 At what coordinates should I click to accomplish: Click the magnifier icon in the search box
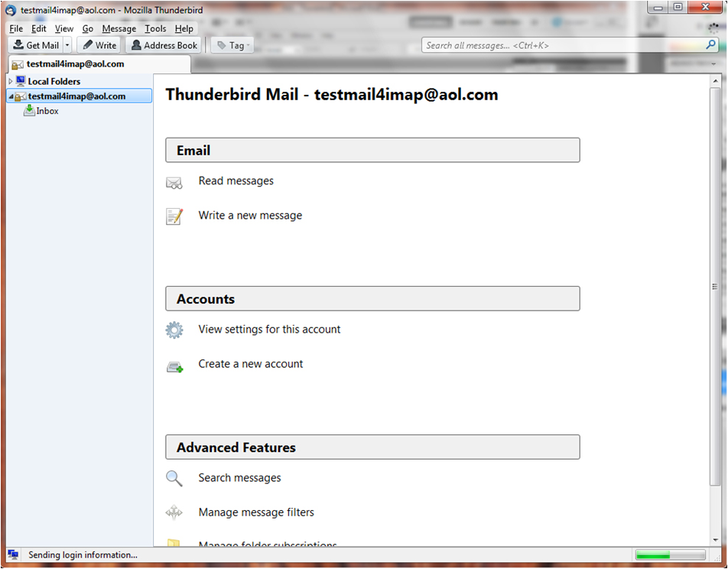[710, 44]
